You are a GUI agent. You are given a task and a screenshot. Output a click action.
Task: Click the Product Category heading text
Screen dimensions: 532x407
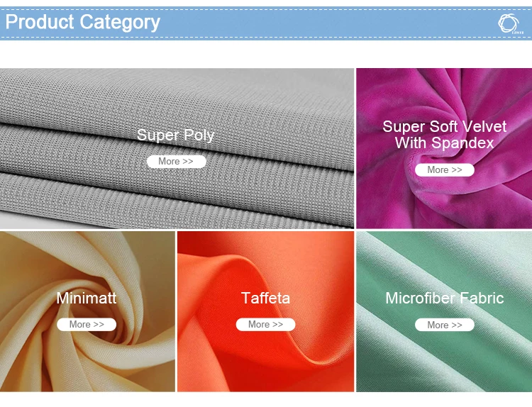(x=83, y=22)
